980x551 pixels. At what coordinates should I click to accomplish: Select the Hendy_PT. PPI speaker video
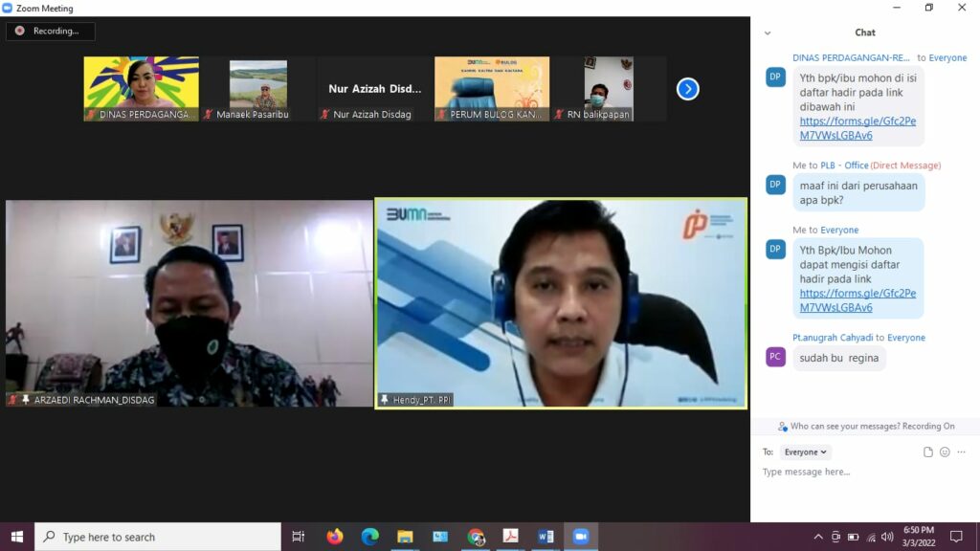(x=561, y=303)
